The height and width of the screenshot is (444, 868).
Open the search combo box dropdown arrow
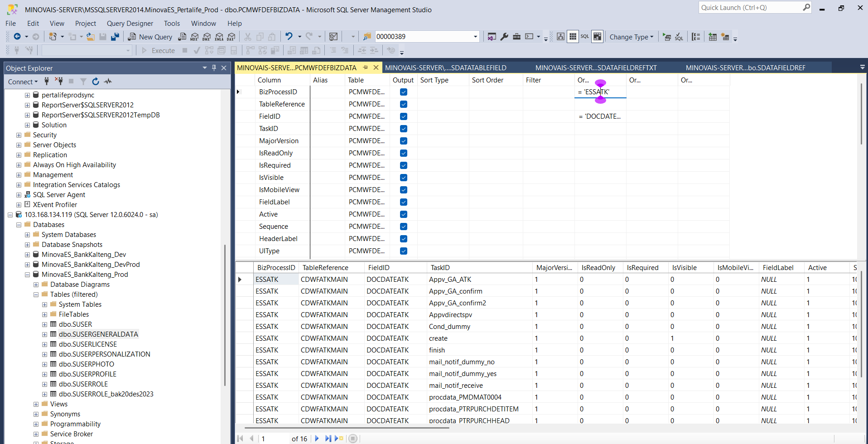click(x=475, y=37)
